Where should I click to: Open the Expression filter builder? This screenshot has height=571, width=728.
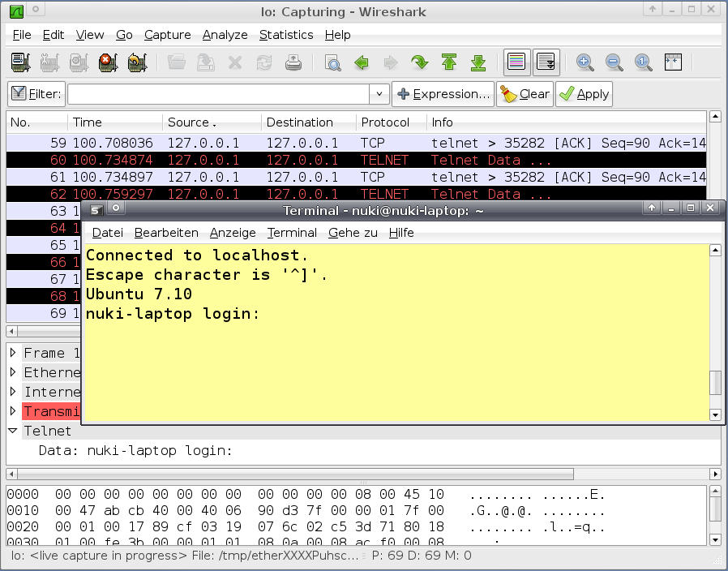[x=443, y=94]
